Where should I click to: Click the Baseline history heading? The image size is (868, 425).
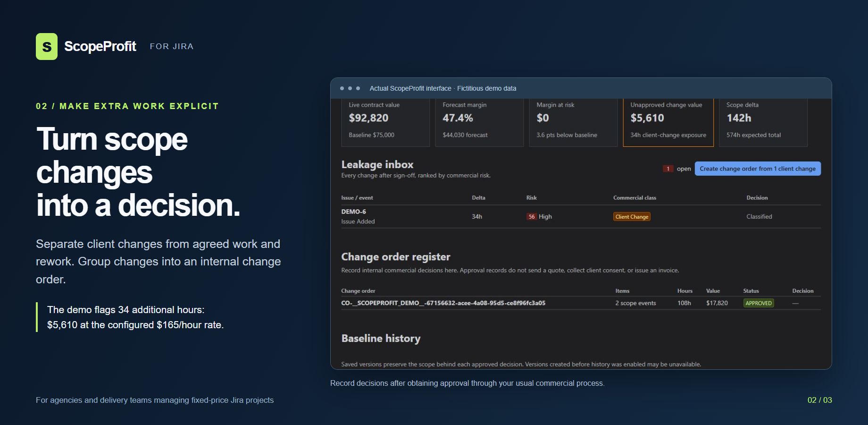pos(381,338)
